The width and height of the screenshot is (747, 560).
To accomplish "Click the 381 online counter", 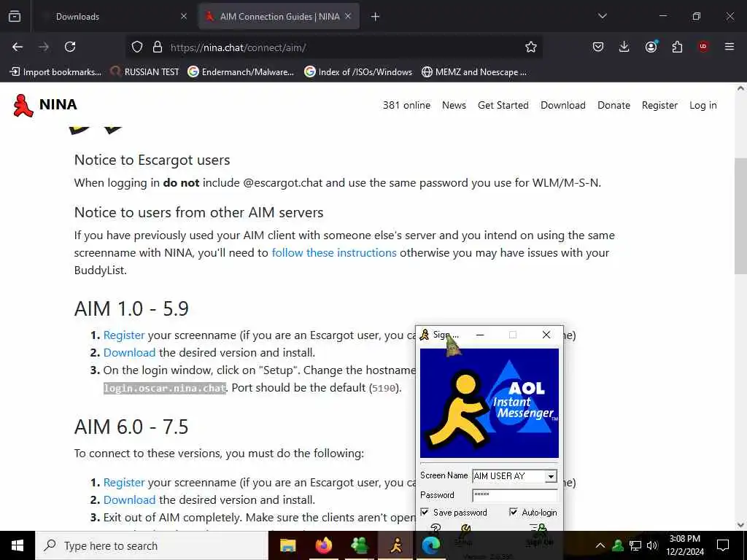I will 406,105.
